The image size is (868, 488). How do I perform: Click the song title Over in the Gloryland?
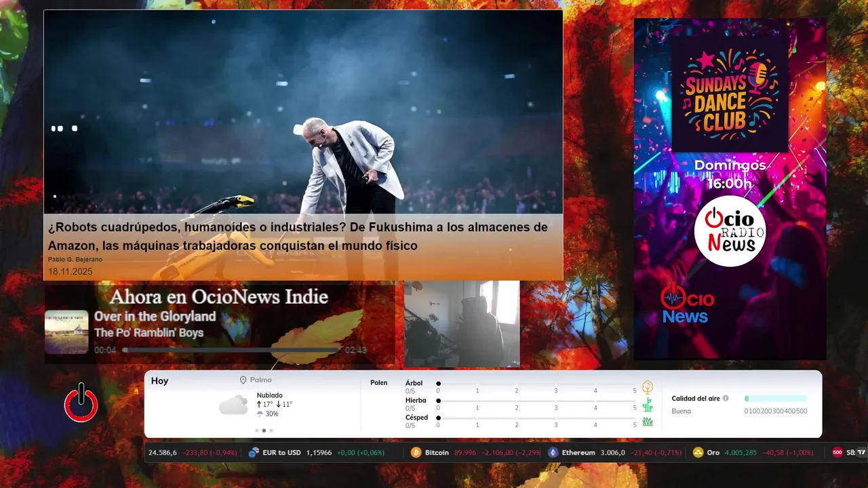155,317
